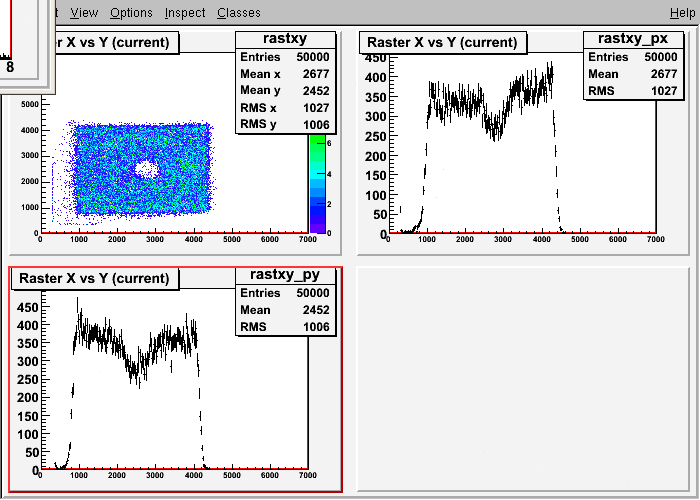This screenshot has height=500, width=700.
Task: Click 'RMS x 1027' in rastxy stats
Action: pyautogui.click(x=285, y=108)
